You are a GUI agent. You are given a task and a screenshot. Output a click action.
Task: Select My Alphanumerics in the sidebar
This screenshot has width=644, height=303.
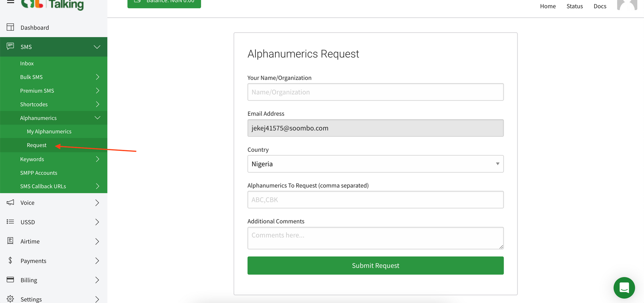(x=49, y=131)
